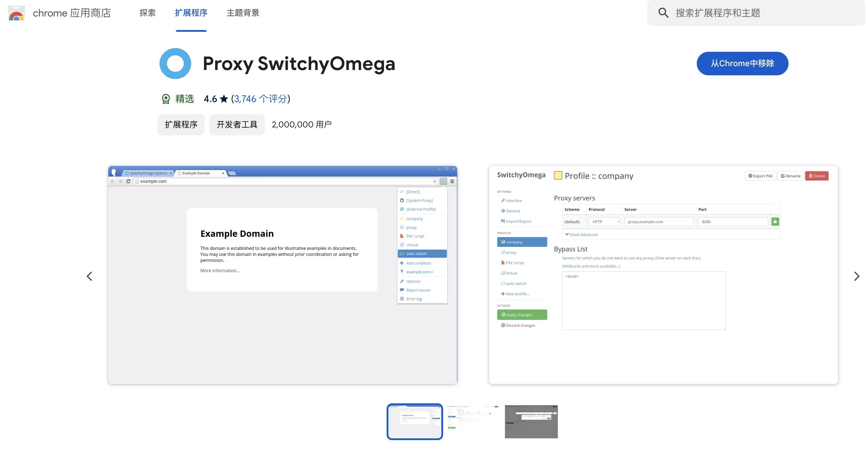Open Options from the popup menu

click(422, 282)
